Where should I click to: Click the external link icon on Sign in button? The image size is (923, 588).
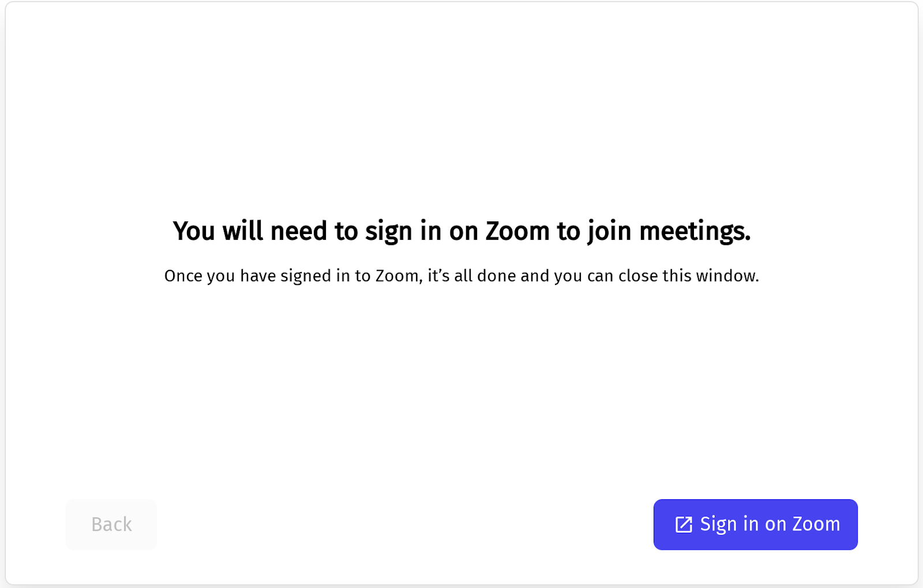pyautogui.click(x=684, y=525)
